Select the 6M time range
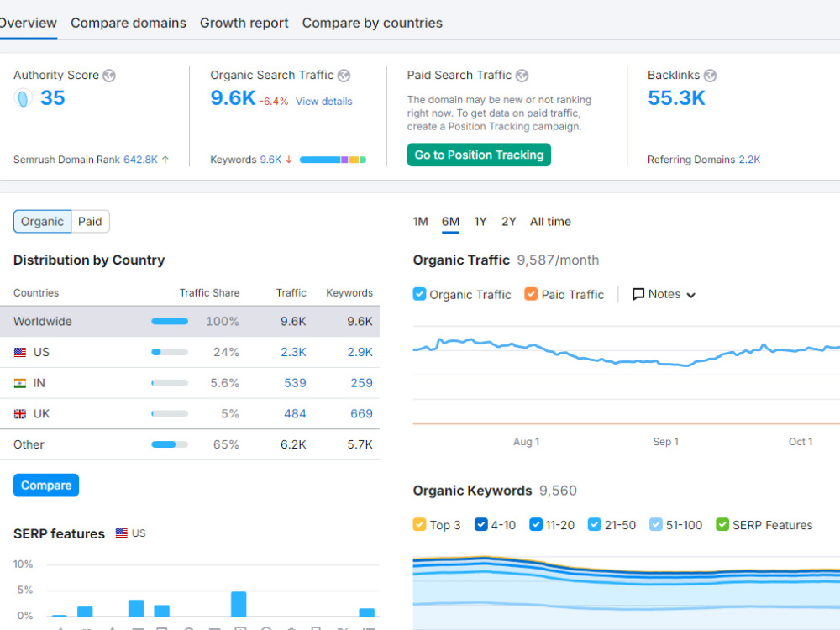 click(x=450, y=221)
